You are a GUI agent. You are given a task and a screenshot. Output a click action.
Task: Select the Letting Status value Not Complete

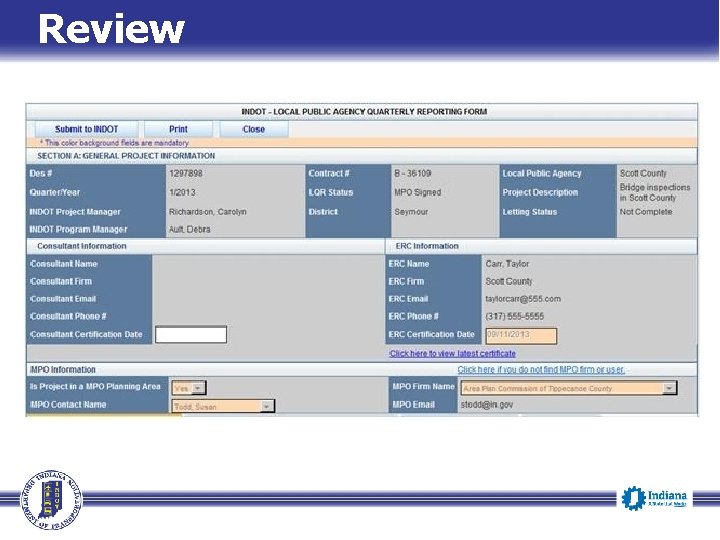pos(646,212)
